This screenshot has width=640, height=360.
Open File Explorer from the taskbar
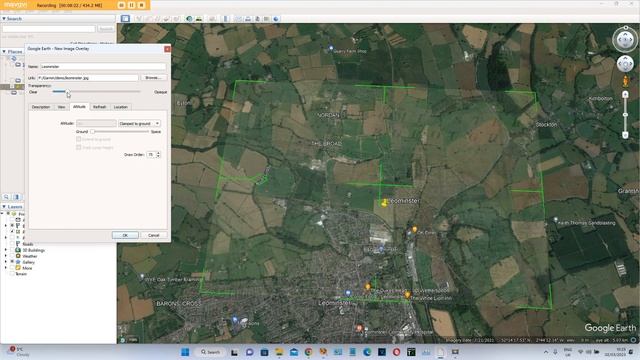279,352
